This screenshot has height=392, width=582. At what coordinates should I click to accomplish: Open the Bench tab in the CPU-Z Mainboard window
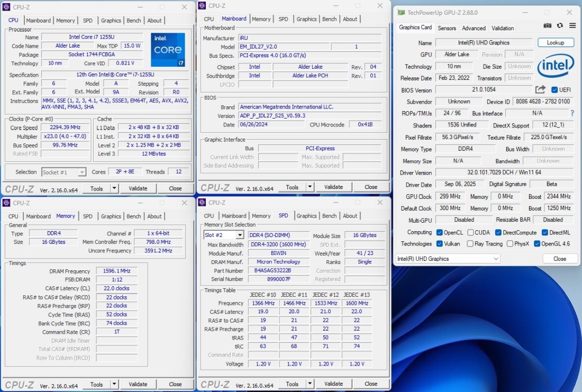[329, 19]
